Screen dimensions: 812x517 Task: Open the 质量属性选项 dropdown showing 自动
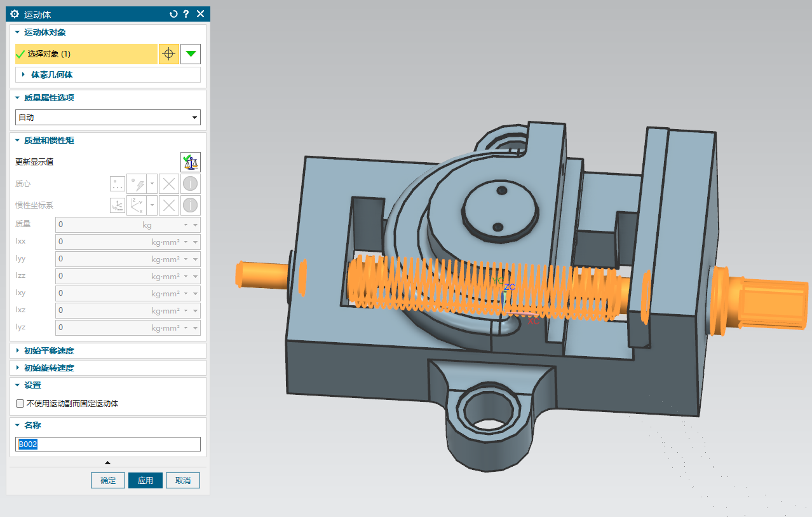tap(107, 118)
